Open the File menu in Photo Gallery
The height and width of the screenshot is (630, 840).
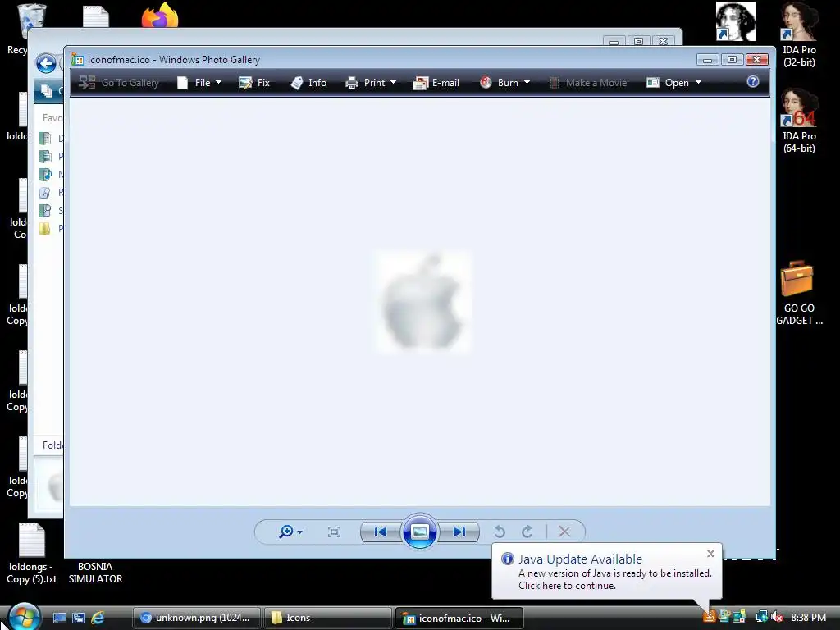(199, 83)
